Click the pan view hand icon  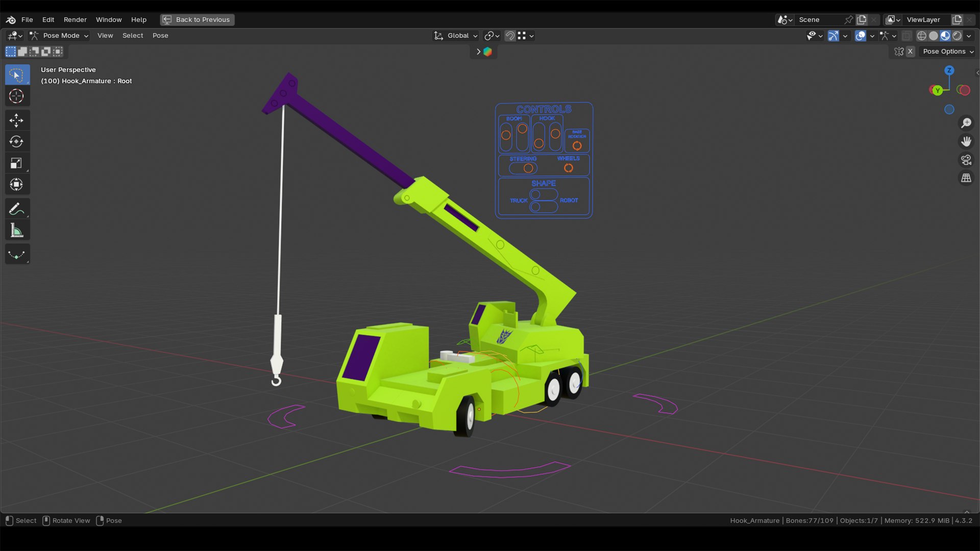(966, 141)
